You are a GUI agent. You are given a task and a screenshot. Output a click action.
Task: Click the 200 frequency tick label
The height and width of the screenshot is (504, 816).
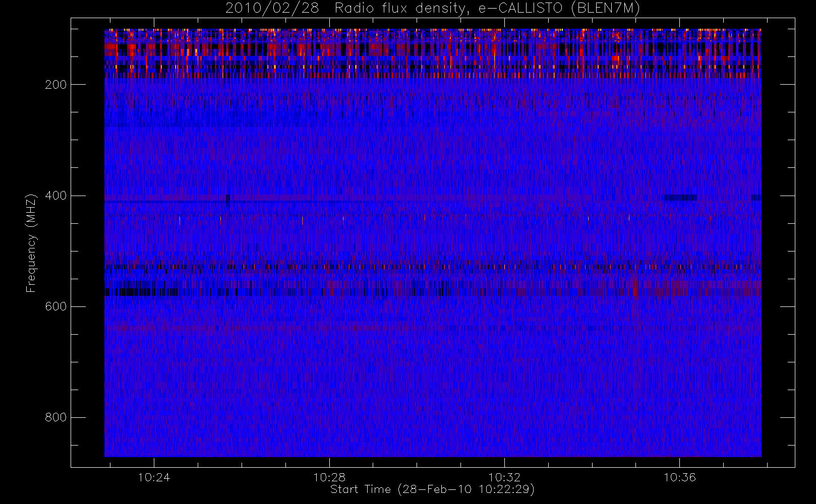click(x=56, y=85)
